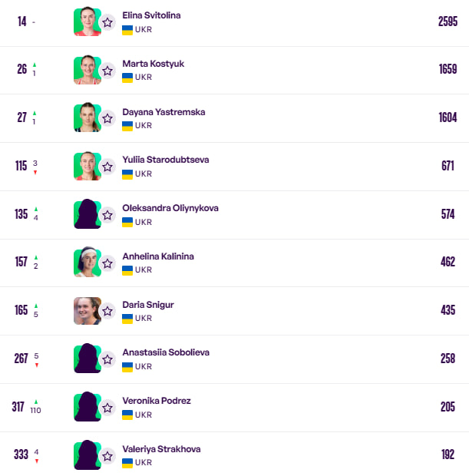Click favorite star for Veronika Podrez
469x476 pixels.
[107, 408]
